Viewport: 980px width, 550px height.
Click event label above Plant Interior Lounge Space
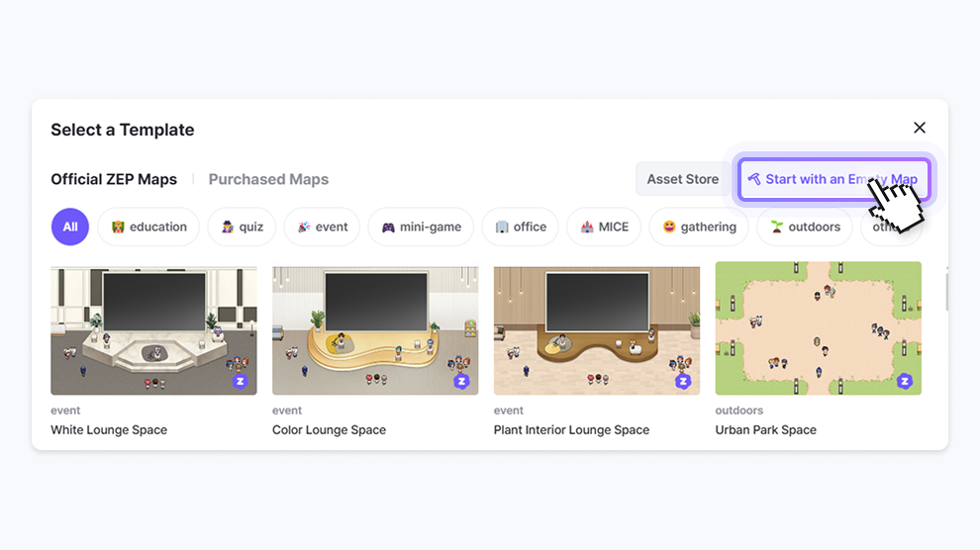click(x=508, y=411)
